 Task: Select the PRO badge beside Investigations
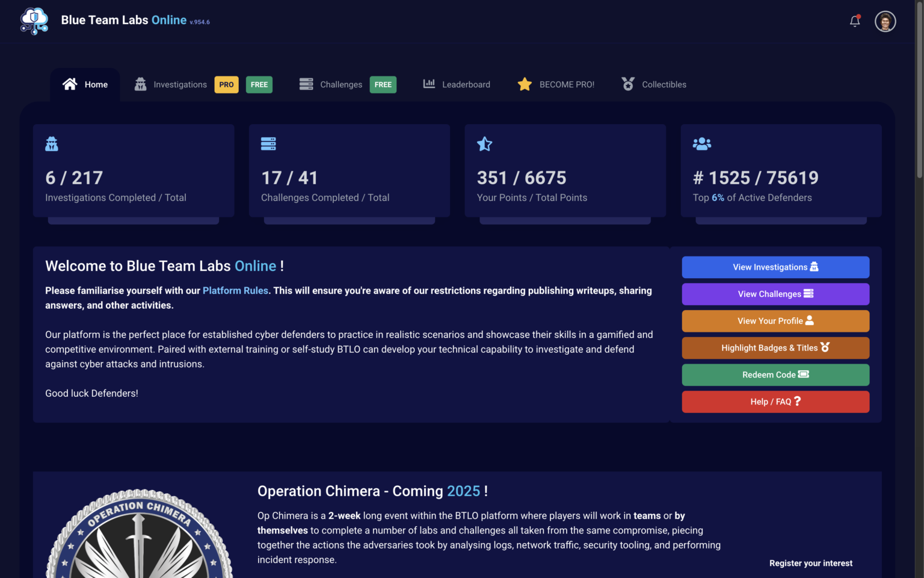point(226,85)
